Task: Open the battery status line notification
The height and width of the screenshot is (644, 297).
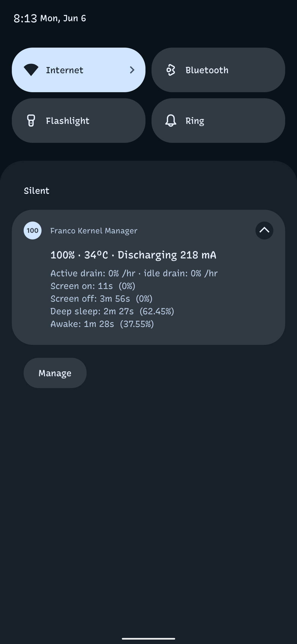Action: [133, 255]
